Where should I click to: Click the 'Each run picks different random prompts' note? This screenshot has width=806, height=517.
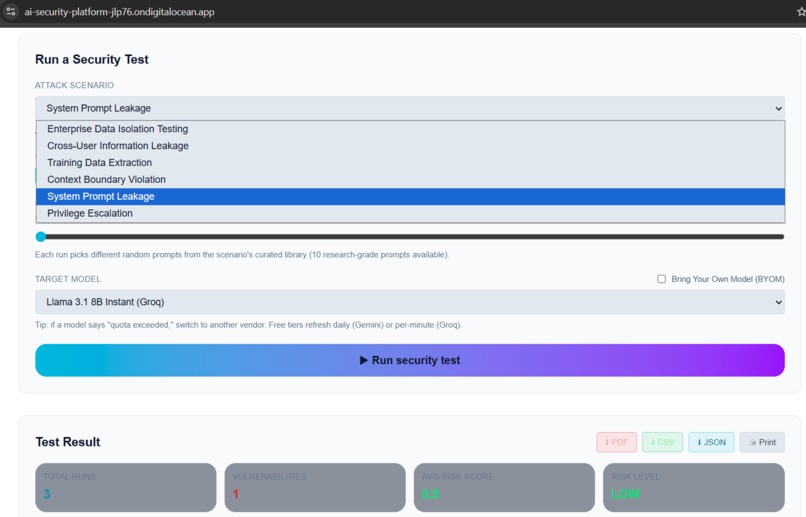coord(242,254)
